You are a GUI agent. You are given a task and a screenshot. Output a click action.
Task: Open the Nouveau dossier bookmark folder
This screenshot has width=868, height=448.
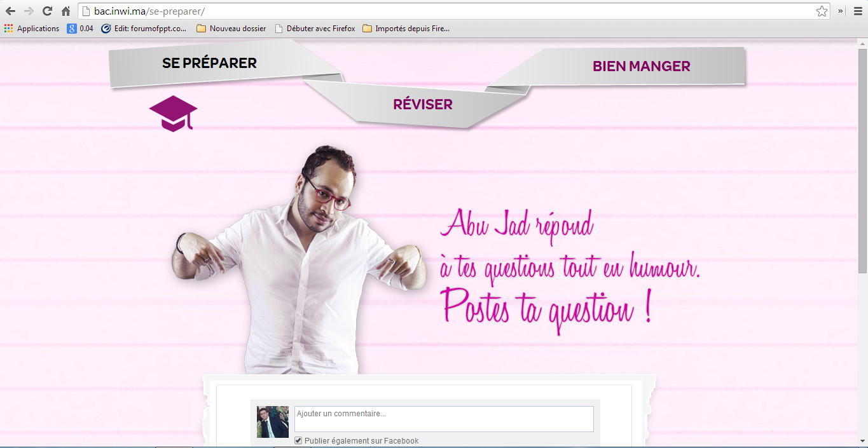pos(231,29)
